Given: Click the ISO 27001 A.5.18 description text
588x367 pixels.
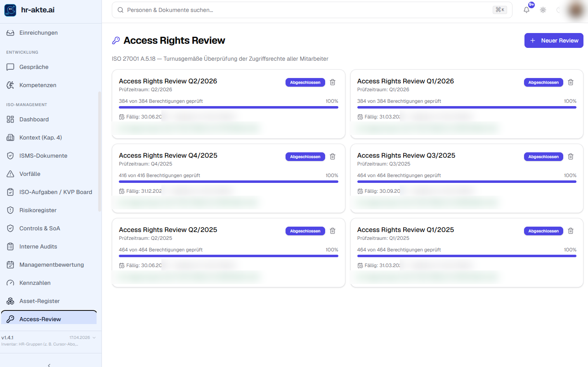Looking at the screenshot, I should (220, 59).
